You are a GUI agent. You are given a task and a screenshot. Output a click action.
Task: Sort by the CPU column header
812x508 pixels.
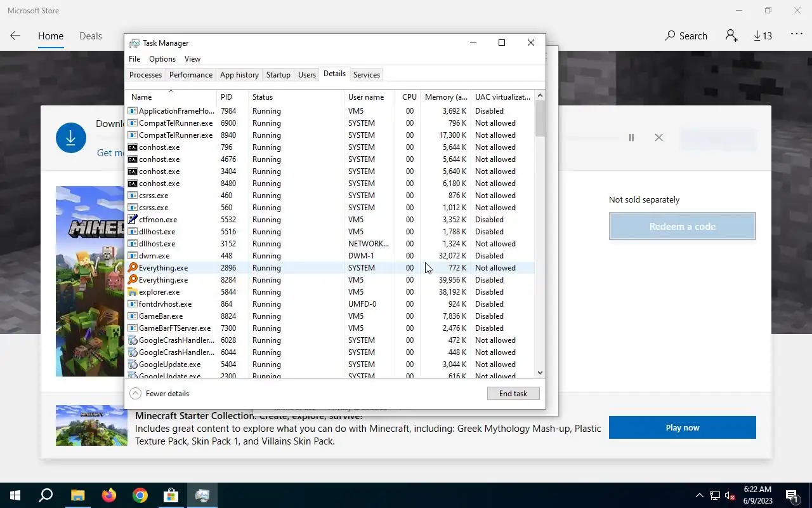coord(408,97)
